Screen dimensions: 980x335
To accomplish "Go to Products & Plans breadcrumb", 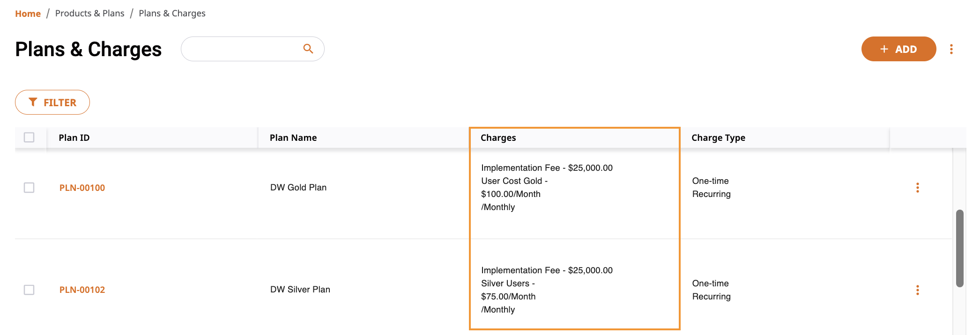I will click(x=90, y=14).
